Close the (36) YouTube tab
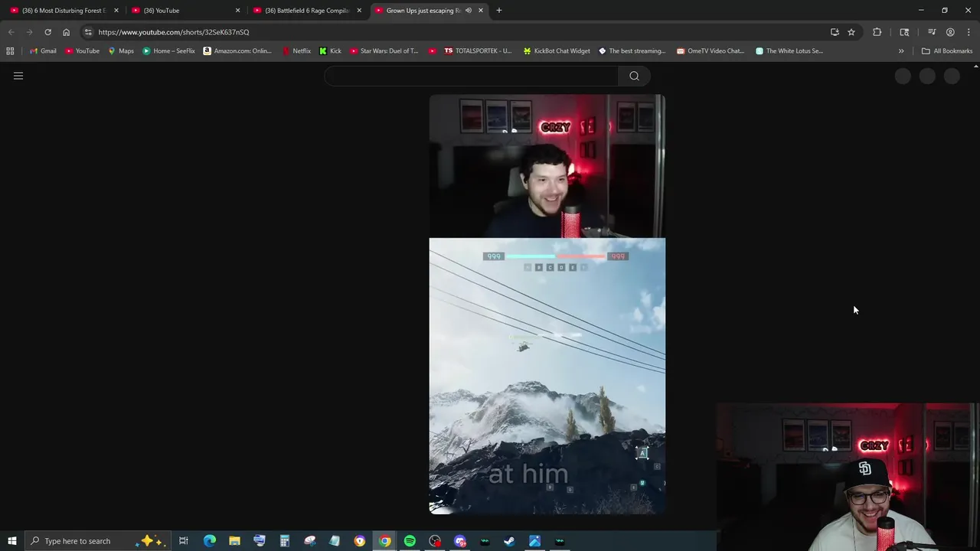The width and height of the screenshot is (980, 551). pos(237,11)
